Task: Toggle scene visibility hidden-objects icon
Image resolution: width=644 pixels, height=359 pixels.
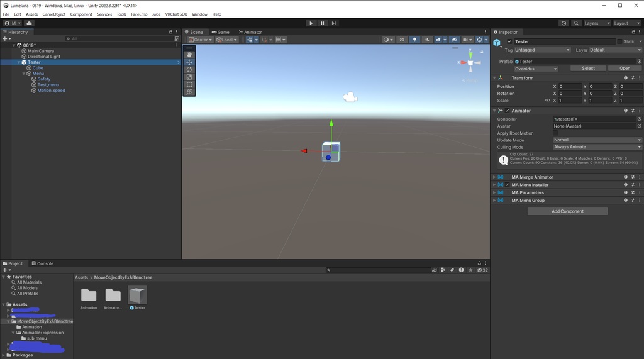Action: (x=454, y=40)
